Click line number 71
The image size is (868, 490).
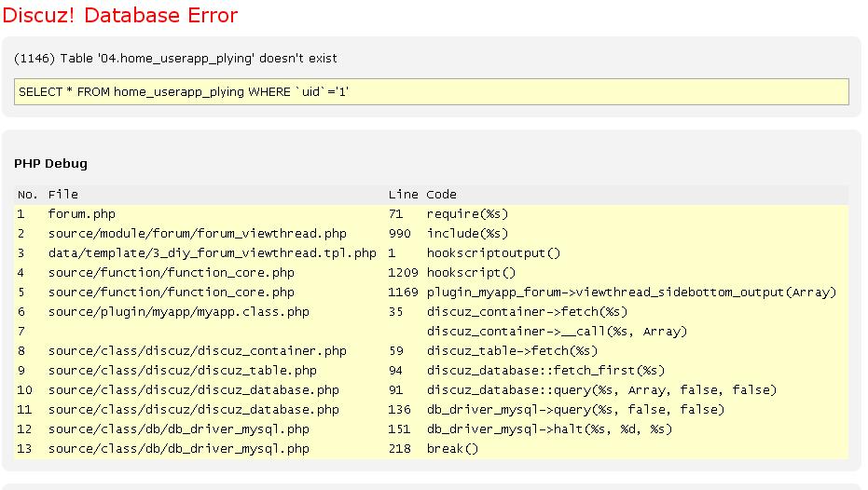point(396,214)
